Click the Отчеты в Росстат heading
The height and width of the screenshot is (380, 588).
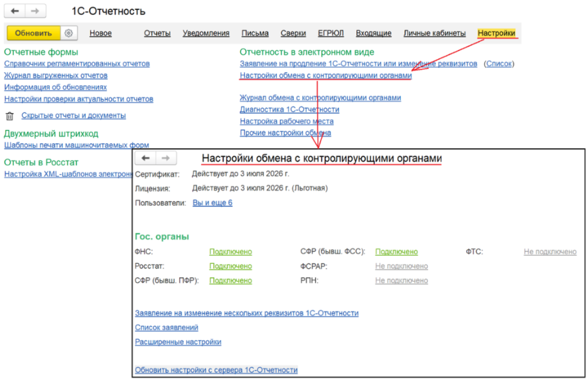[41, 162]
